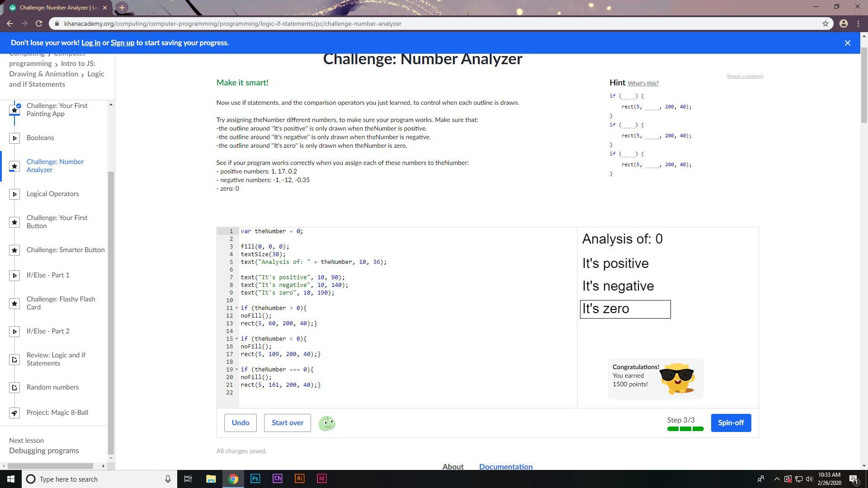Screen dimensions: 868x488
Task: Click the Oh Noes green guy icon
Action: coord(327,423)
